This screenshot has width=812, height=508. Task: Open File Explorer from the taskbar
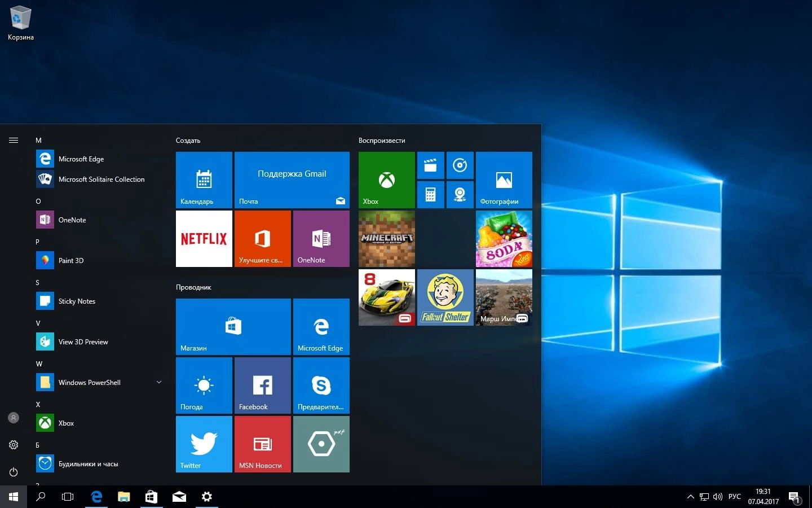(123, 497)
